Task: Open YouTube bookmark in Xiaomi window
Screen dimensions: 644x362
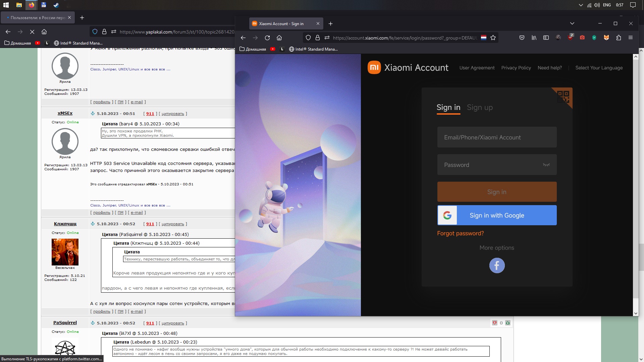Action: point(273,49)
